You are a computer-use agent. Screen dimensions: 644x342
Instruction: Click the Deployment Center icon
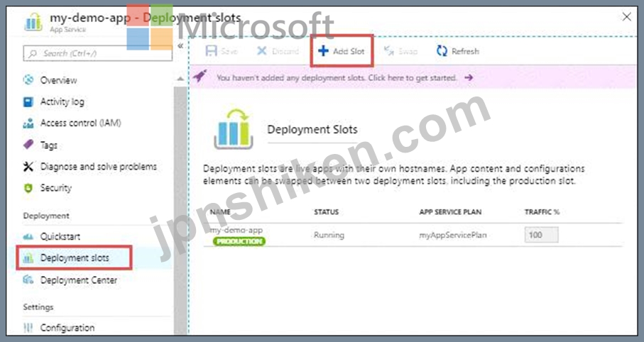(28, 280)
